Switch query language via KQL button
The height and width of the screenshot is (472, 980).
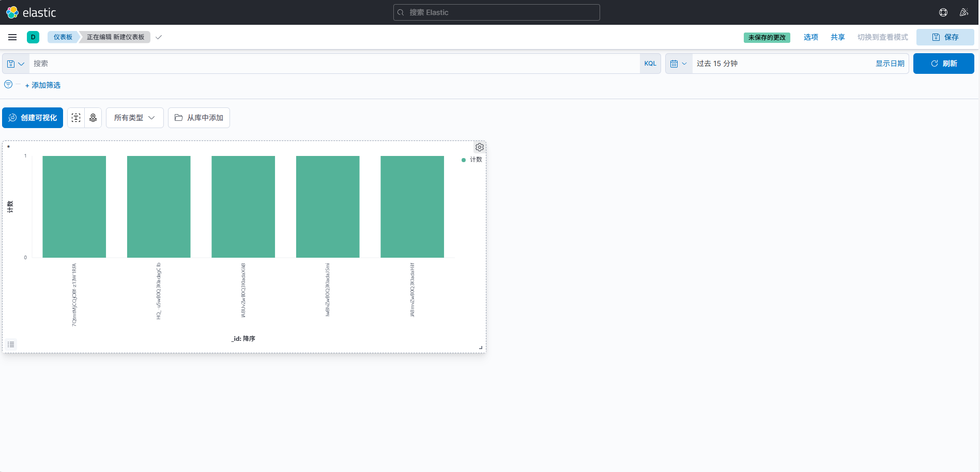point(650,64)
